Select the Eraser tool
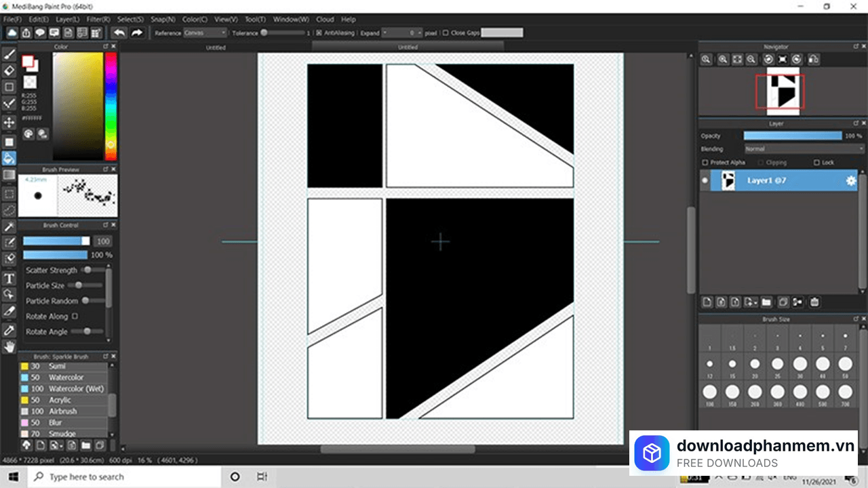The height and width of the screenshot is (488, 868). coord(9,70)
